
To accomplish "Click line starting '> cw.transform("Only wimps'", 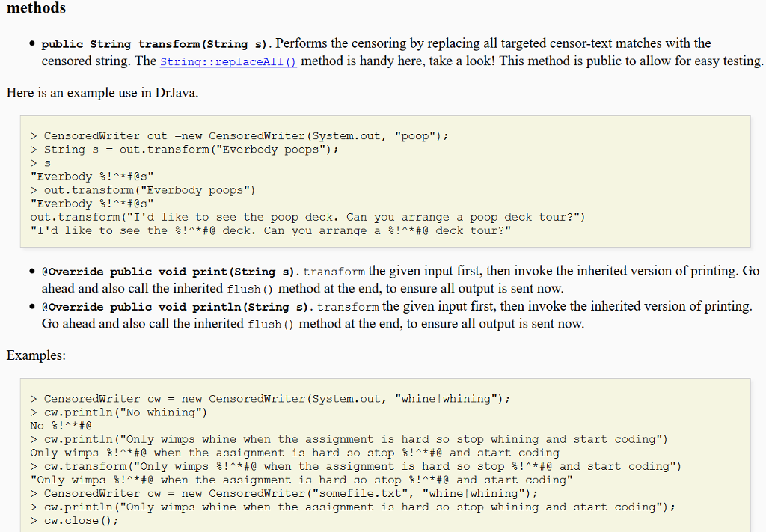I will 355,467.
